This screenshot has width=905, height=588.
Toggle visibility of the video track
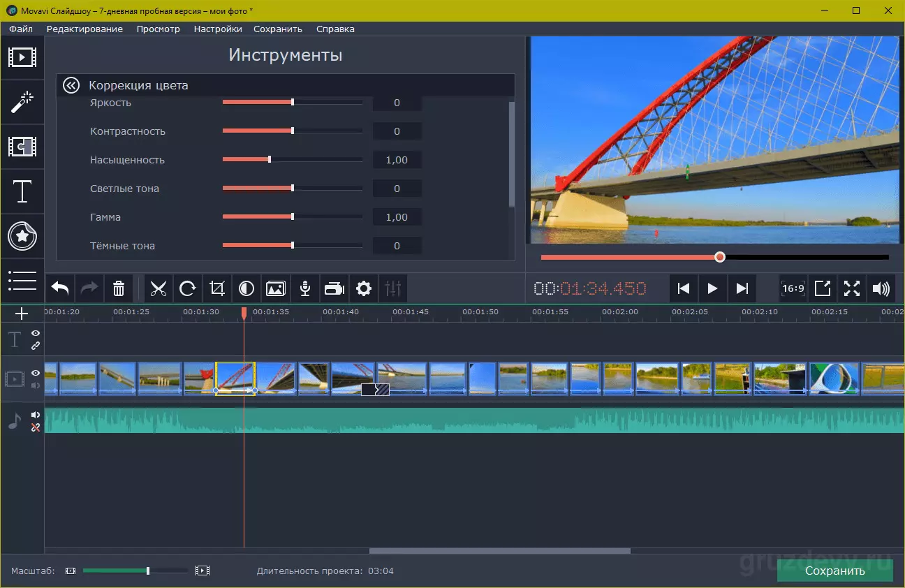36,374
